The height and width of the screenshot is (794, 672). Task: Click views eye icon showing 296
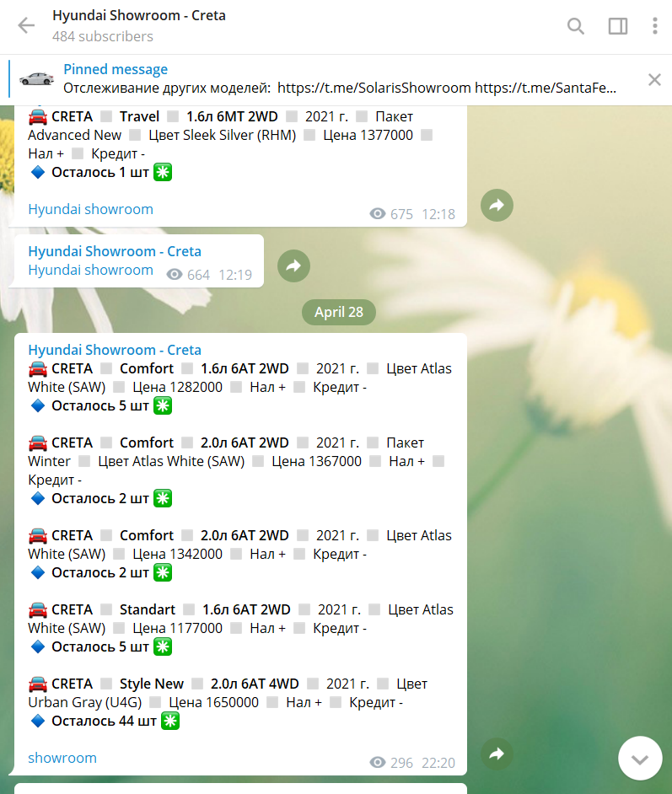[x=377, y=763]
